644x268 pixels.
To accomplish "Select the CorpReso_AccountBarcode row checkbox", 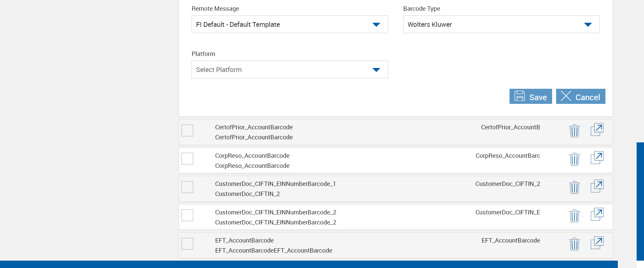I will (x=187, y=158).
